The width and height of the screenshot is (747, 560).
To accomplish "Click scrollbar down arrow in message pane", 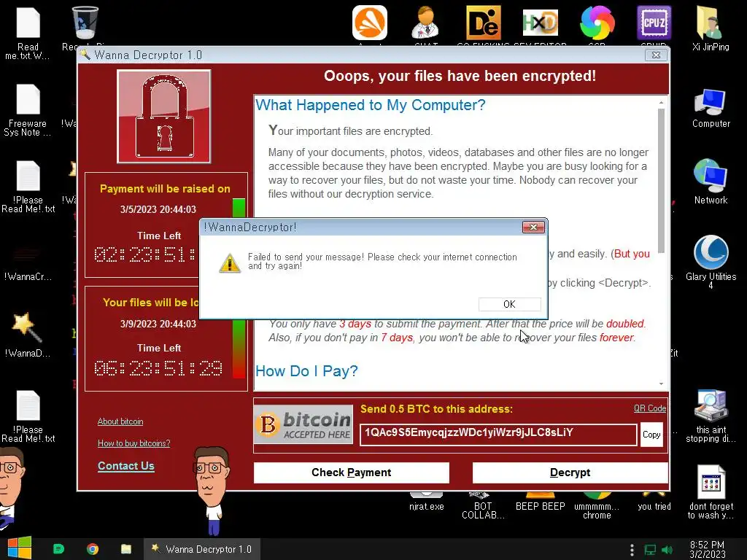I will point(661,384).
